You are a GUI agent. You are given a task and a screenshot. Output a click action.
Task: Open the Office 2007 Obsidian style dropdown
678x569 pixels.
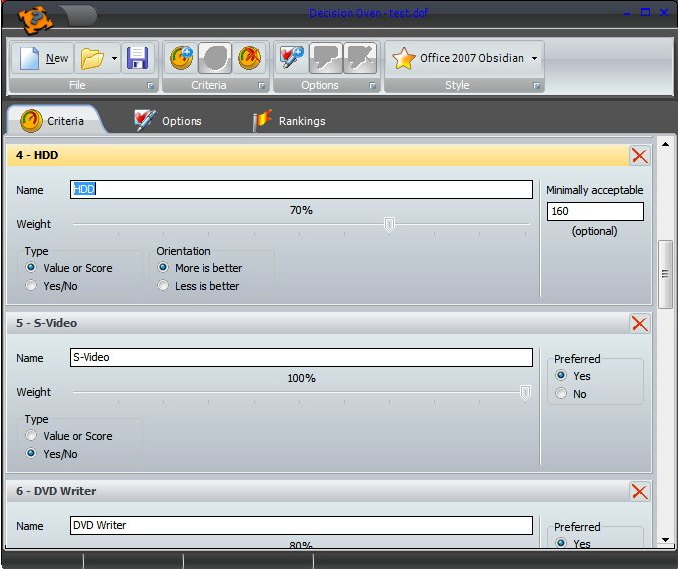click(x=535, y=58)
